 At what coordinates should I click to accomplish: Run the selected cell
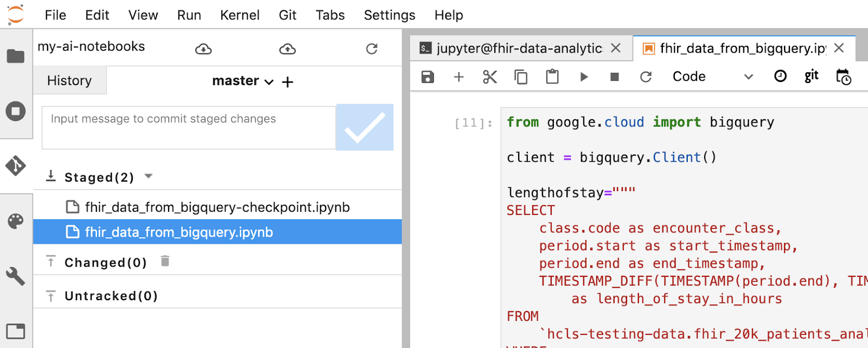pos(584,77)
